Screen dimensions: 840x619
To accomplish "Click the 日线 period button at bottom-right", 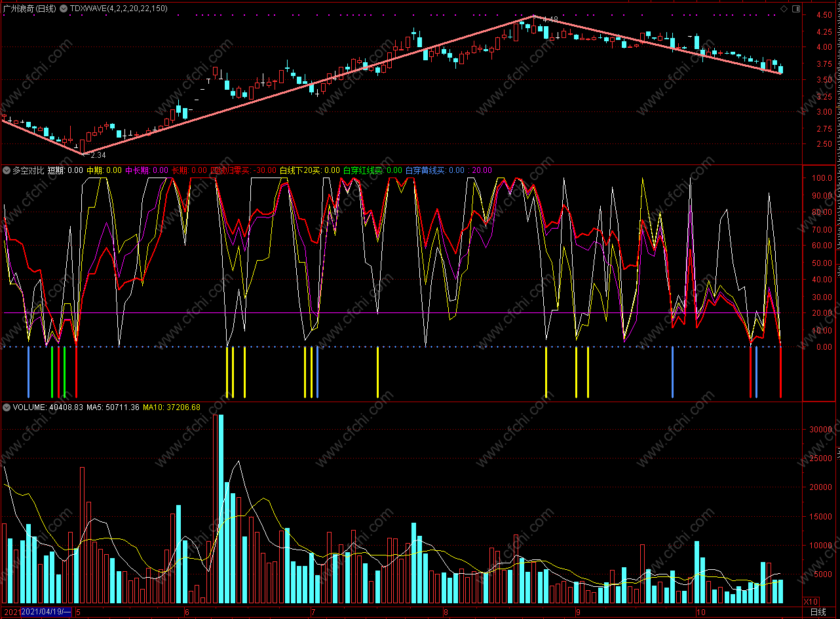I will [818, 612].
